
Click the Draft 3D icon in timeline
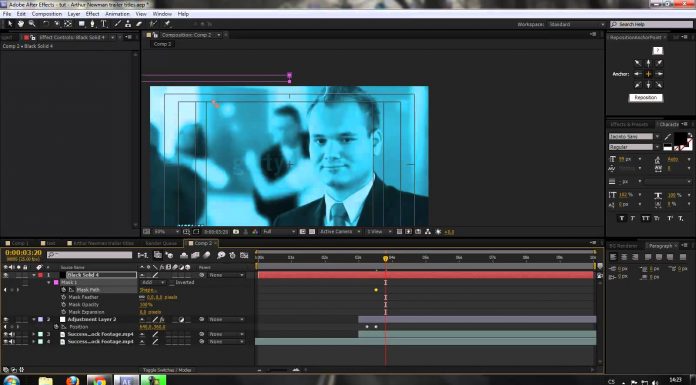pyautogui.click(x=169, y=255)
